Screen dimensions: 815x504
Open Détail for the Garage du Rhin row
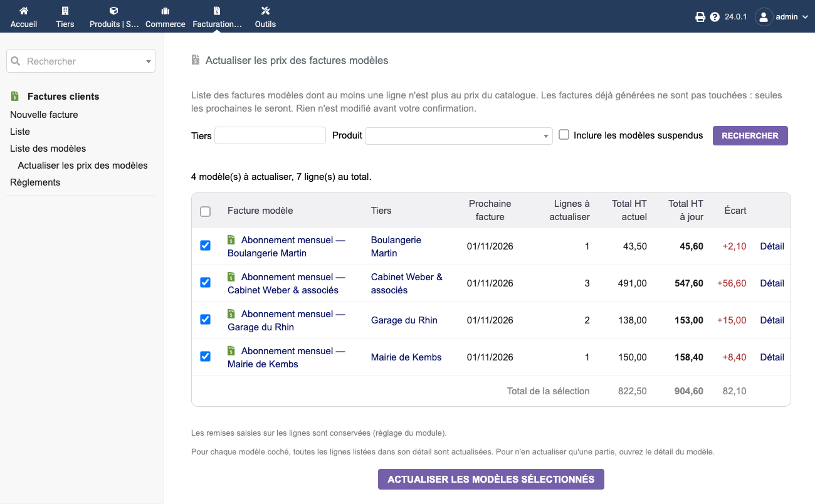pos(772,320)
